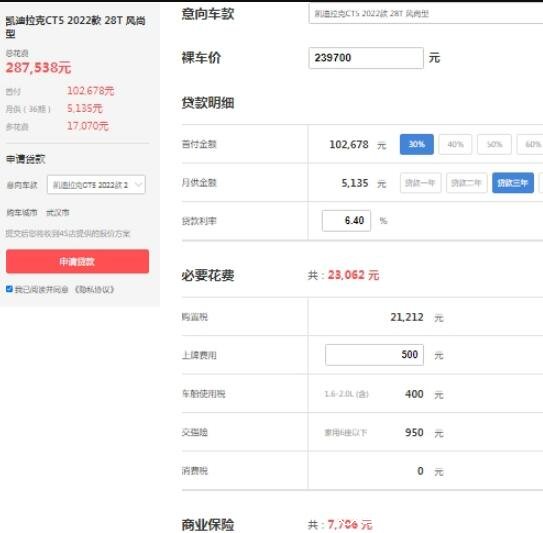The image size is (543, 533).
Task: Click the red 申请贷款 apply button
Action: pos(77,261)
